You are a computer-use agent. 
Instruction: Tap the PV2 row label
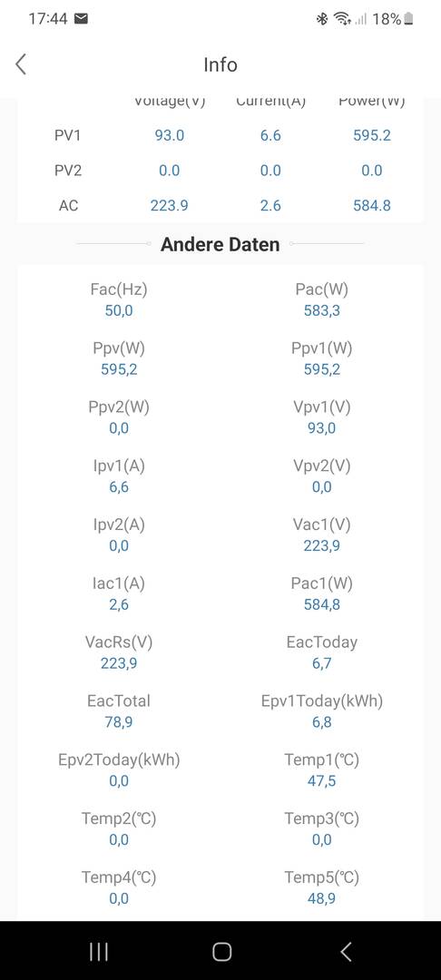tap(68, 170)
